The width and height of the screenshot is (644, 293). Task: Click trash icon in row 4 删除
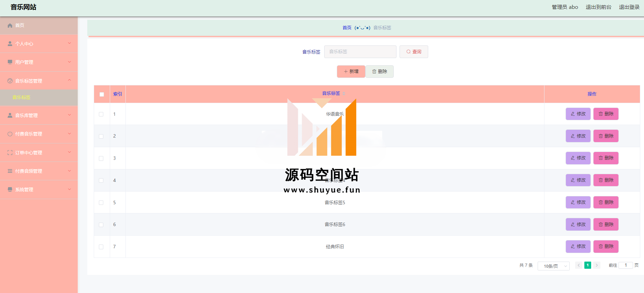(x=601, y=180)
